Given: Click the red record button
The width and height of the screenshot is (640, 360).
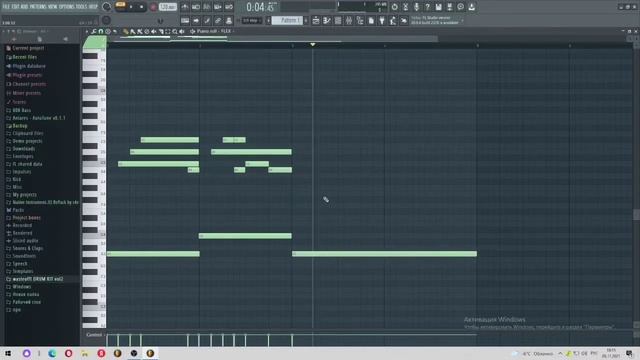Looking at the screenshot, I should pos(153,7).
